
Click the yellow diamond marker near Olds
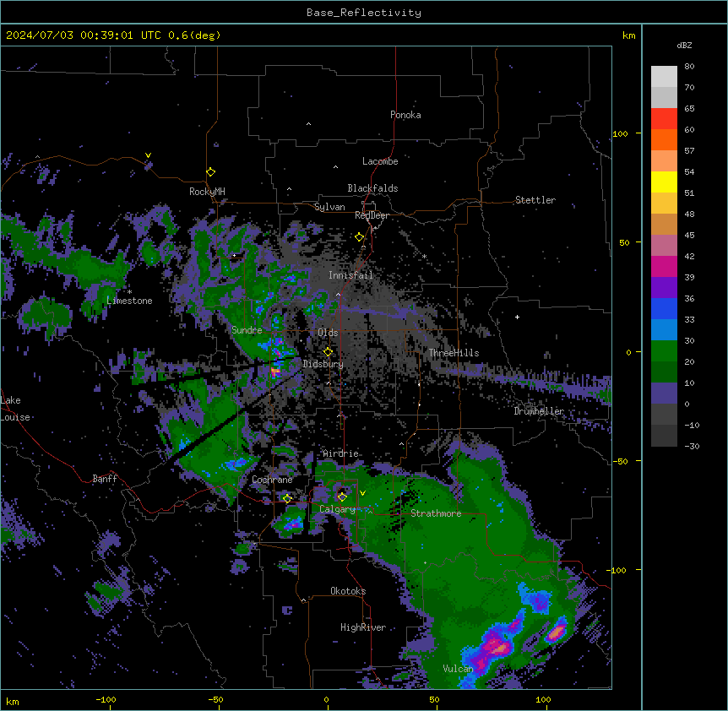[328, 352]
